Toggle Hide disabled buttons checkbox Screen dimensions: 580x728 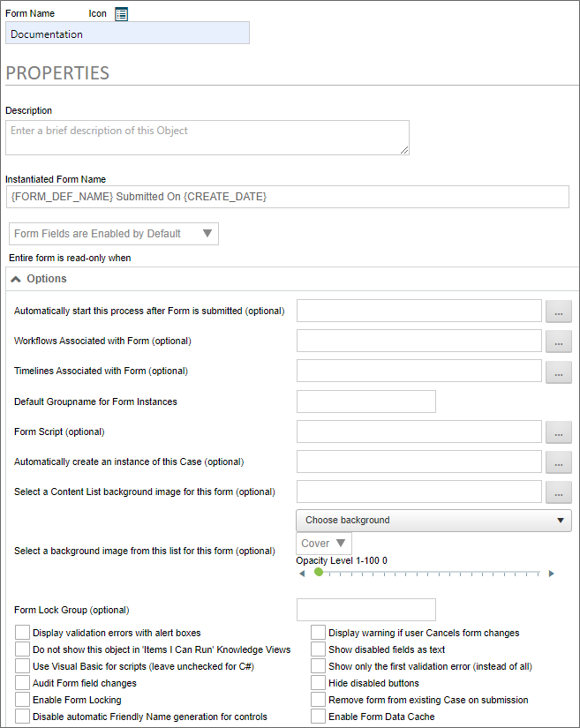click(x=318, y=683)
